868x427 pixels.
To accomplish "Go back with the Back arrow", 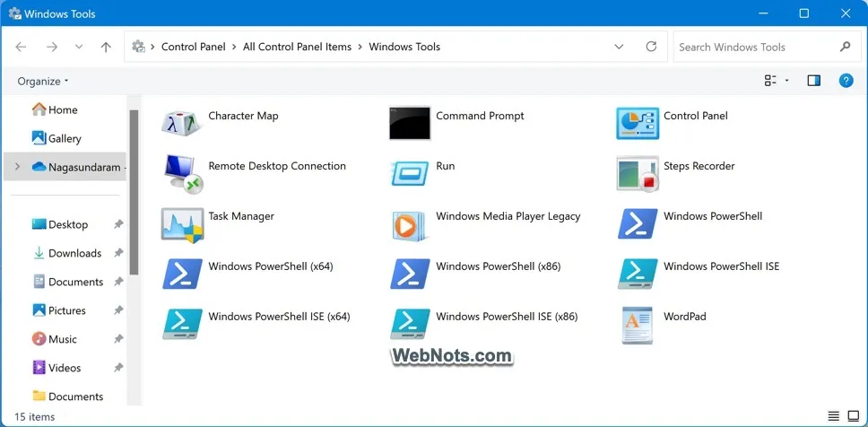I will [21, 47].
